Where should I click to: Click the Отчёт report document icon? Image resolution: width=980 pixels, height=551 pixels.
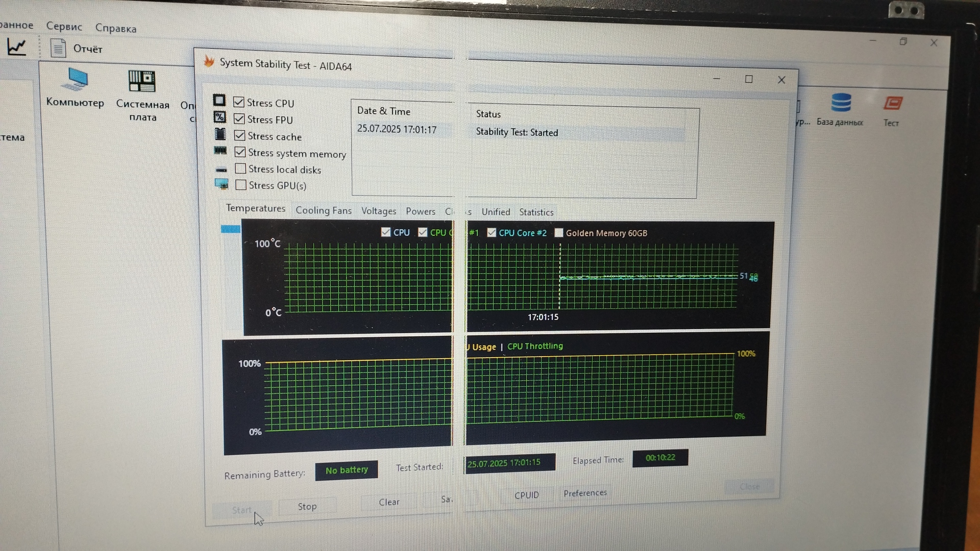click(58, 49)
